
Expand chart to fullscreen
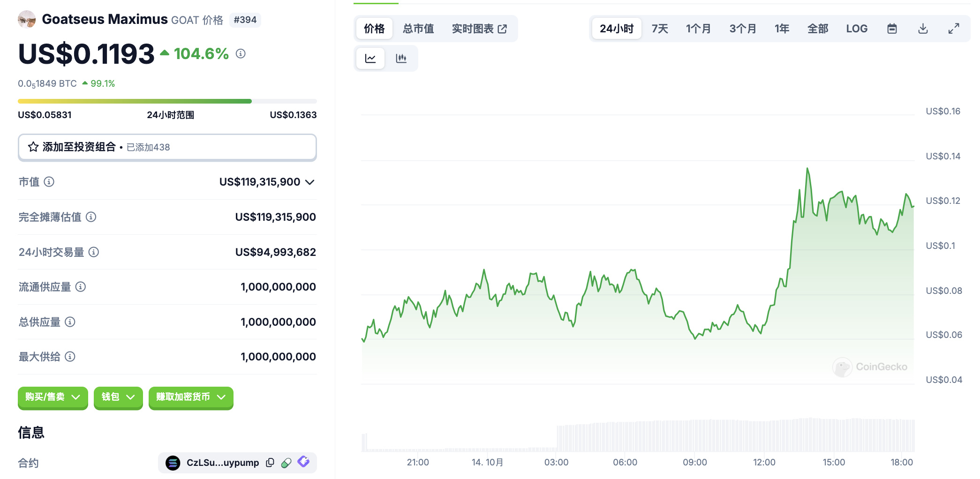[x=953, y=29]
